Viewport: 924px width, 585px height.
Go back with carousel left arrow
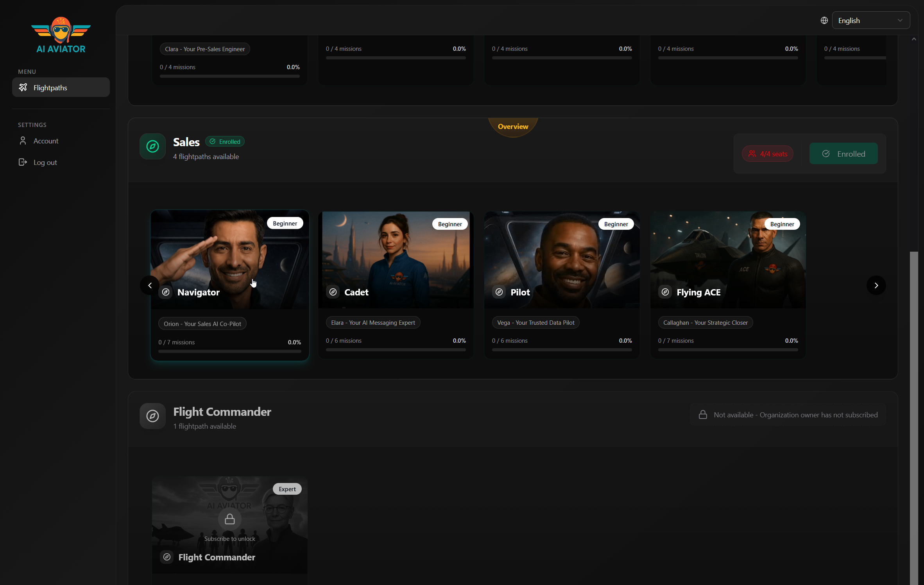150,285
